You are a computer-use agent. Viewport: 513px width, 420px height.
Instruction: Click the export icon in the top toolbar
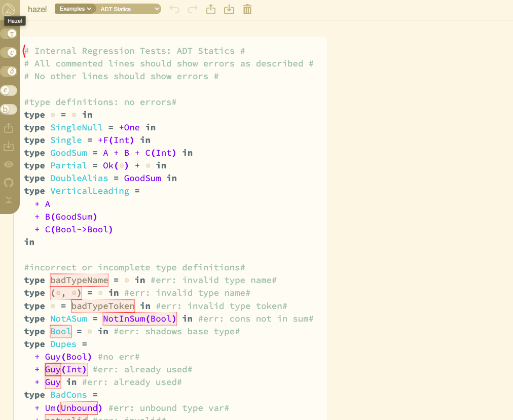tap(211, 9)
